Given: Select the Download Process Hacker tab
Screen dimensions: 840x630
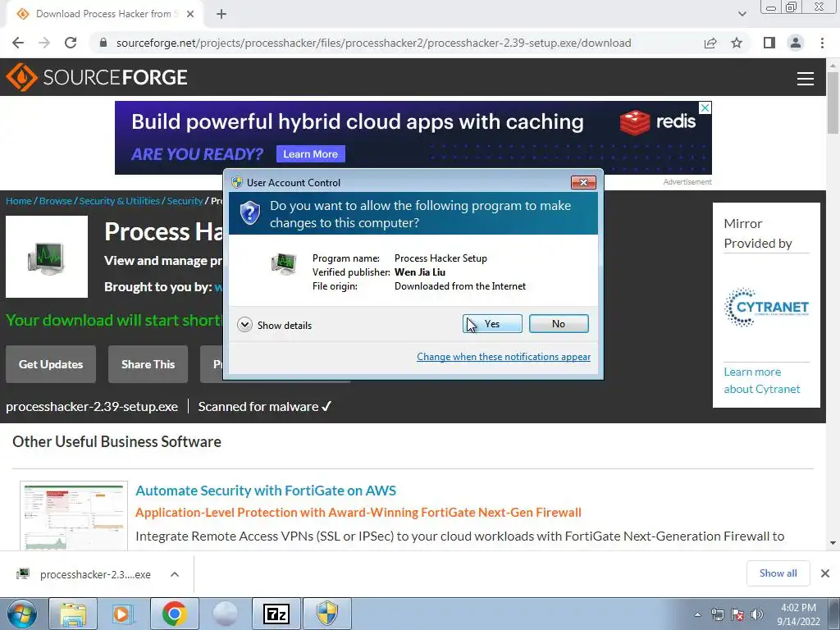Looking at the screenshot, I should tap(104, 14).
